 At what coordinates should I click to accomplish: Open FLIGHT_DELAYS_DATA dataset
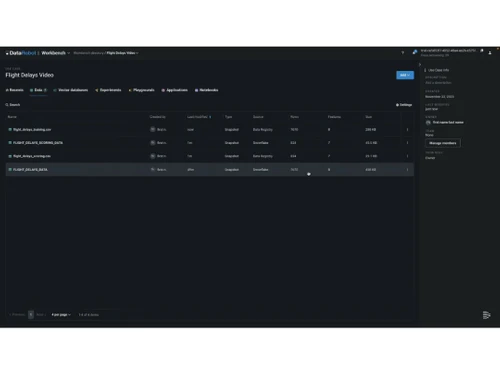tap(30, 170)
